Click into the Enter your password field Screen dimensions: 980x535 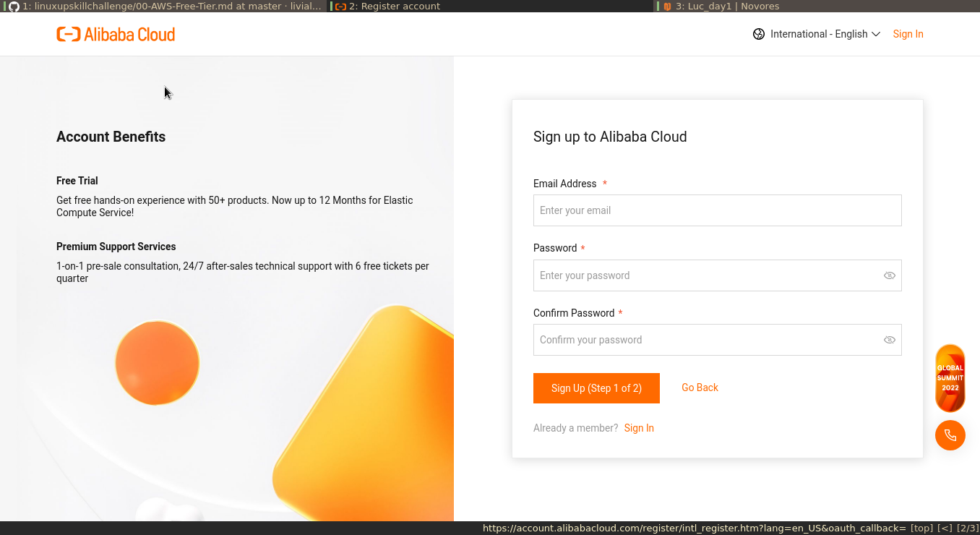705,275
